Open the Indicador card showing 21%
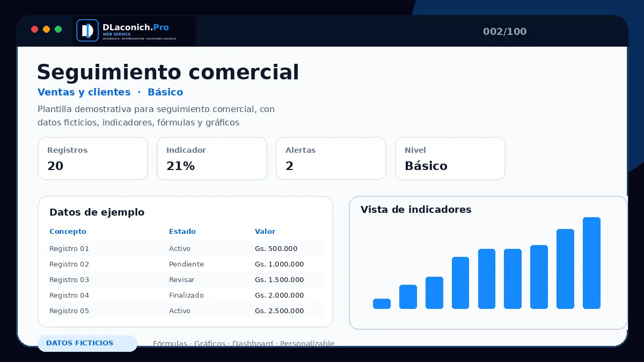This screenshot has height=362, width=644. pyautogui.click(x=212, y=159)
